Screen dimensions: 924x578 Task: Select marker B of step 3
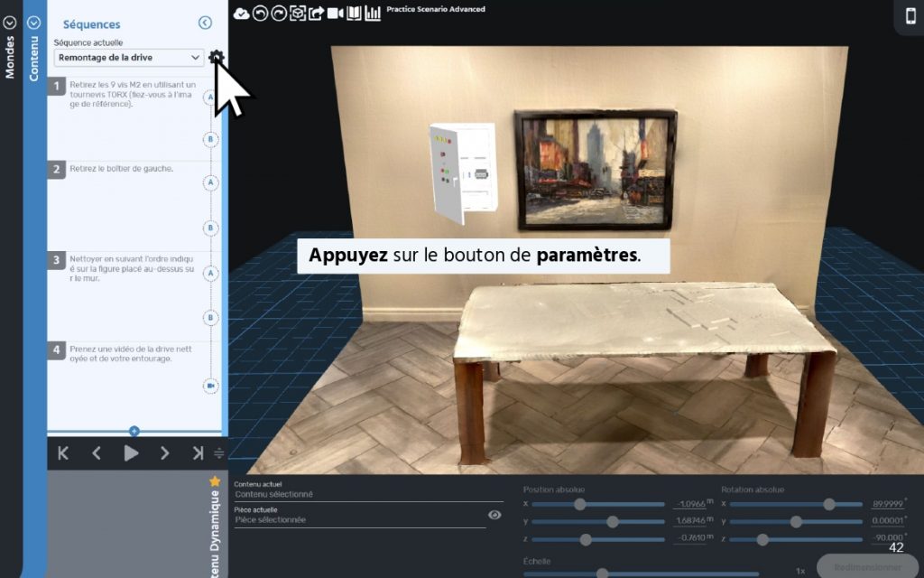(x=211, y=319)
